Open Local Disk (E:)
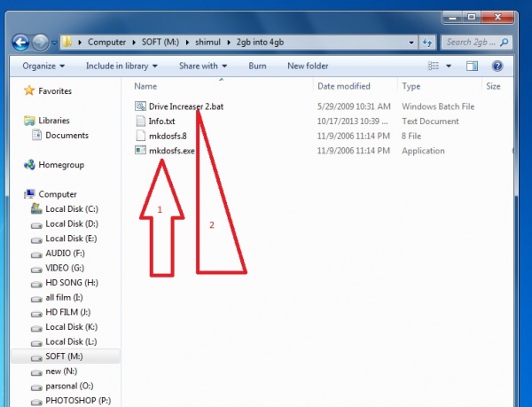This screenshot has width=532, height=407. 71,239
